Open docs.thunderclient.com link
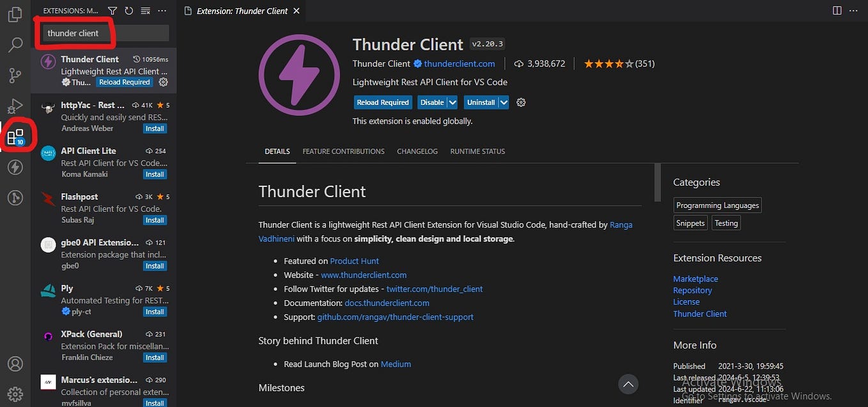868x407 pixels. click(387, 303)
